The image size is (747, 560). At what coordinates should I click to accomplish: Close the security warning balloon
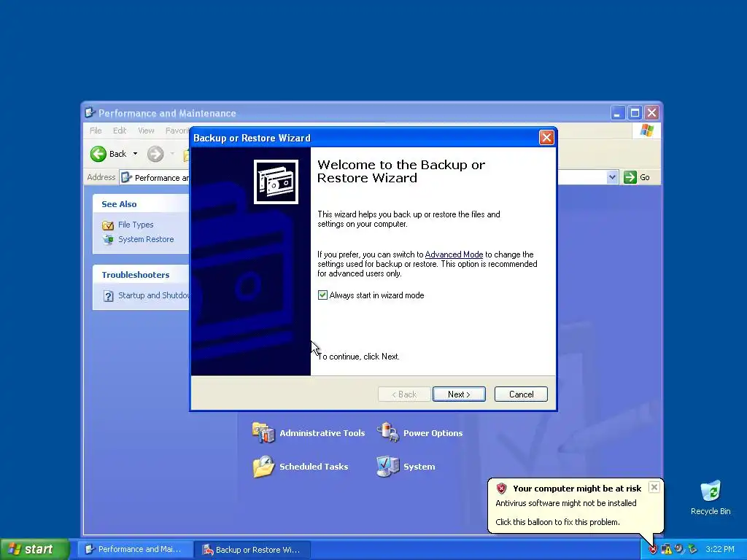point(654,487)
